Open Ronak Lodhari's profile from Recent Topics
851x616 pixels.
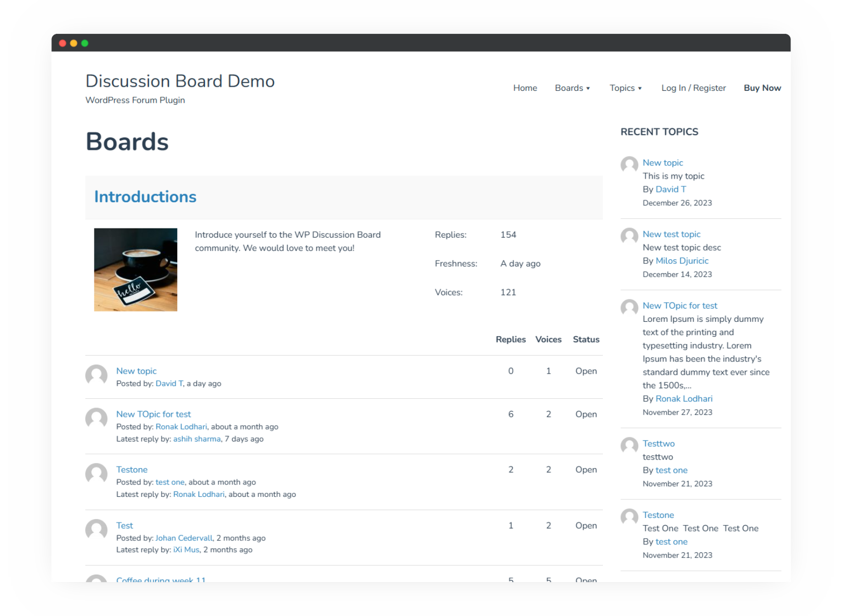click(684, 398)
